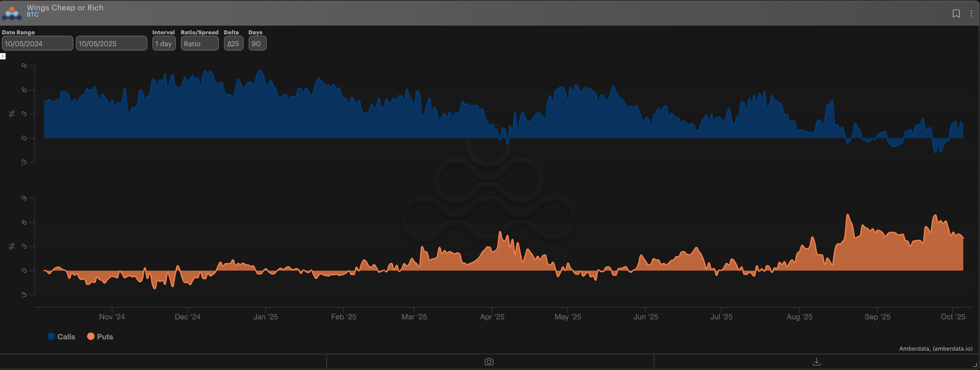
Task: Click the Apr '25 axis label
Action: (x=492, y=317)
